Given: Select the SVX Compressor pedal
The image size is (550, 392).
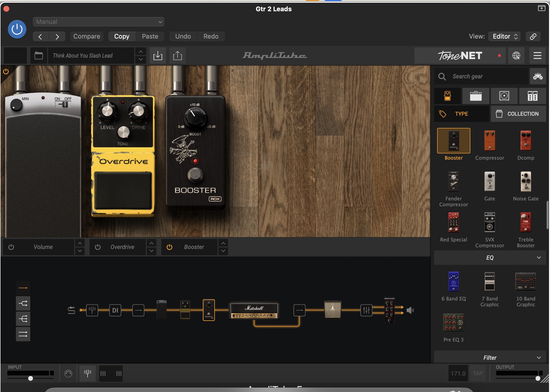Looking at the screenshot, I should pyautogui.click(x=490, y=222).
